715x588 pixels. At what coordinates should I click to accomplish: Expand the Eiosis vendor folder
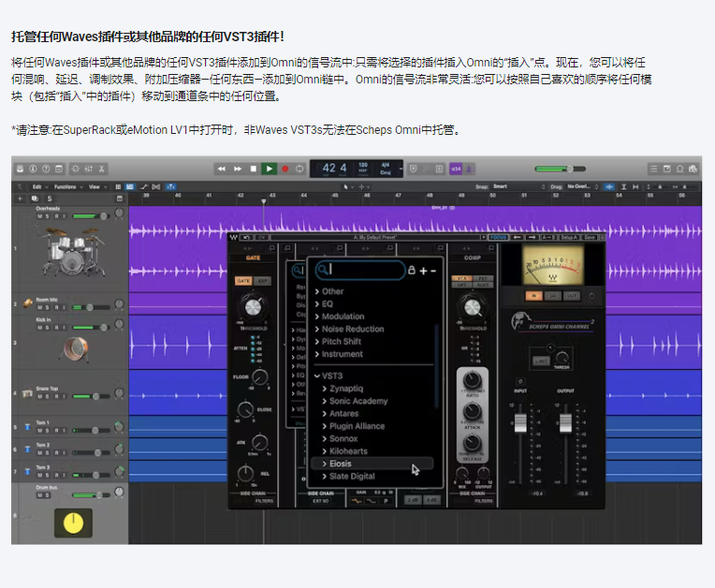[x=372, y=463]
